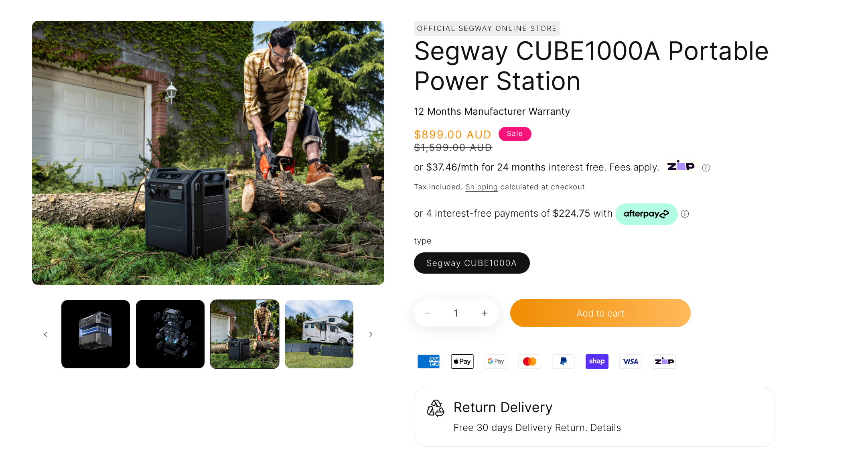This screenshot has width=868, height=459.
Task: Show next thumbnails with right arrow
Action: coord(371,334)
